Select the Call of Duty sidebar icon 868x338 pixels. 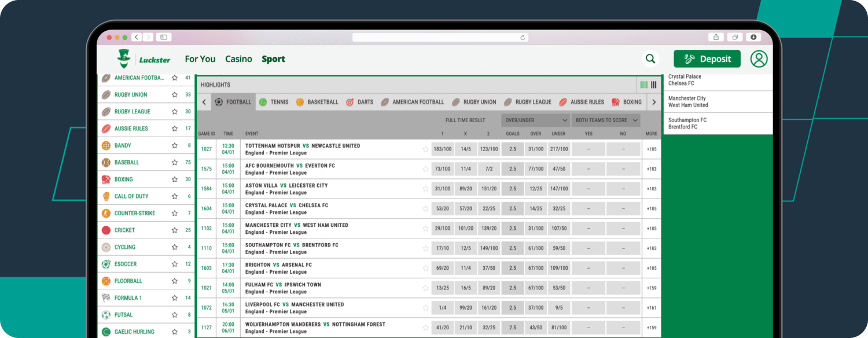pos(106,196)
